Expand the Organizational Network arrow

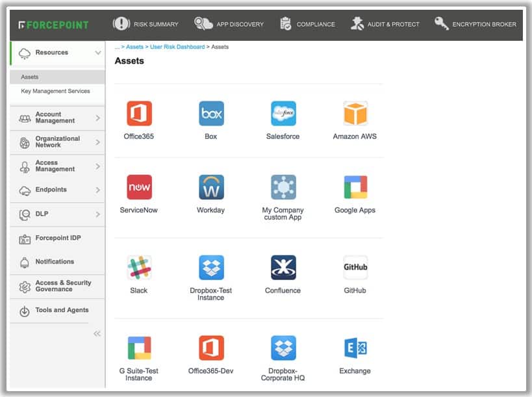tap(97, 142)
